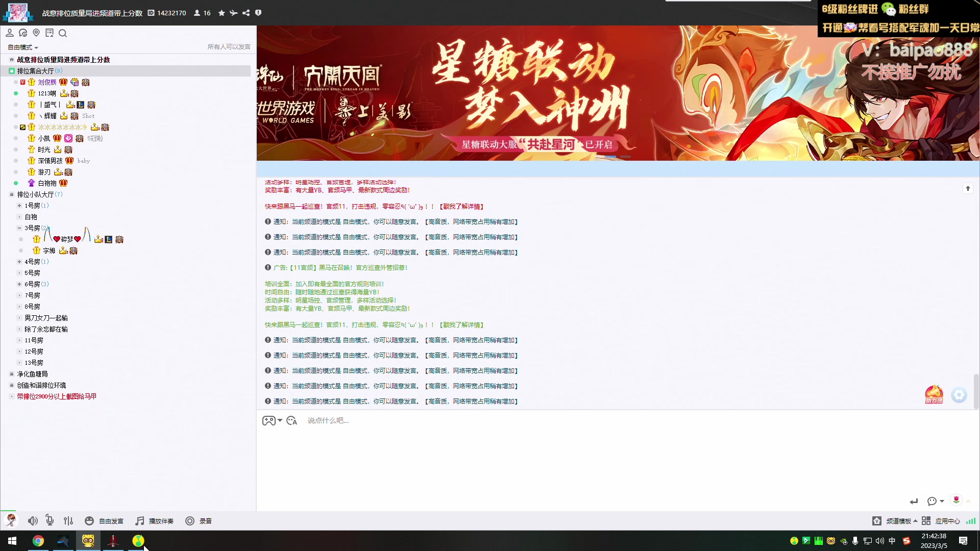
Task: Expand the 4号房 sub-channel
Action: tap(19, 262)
